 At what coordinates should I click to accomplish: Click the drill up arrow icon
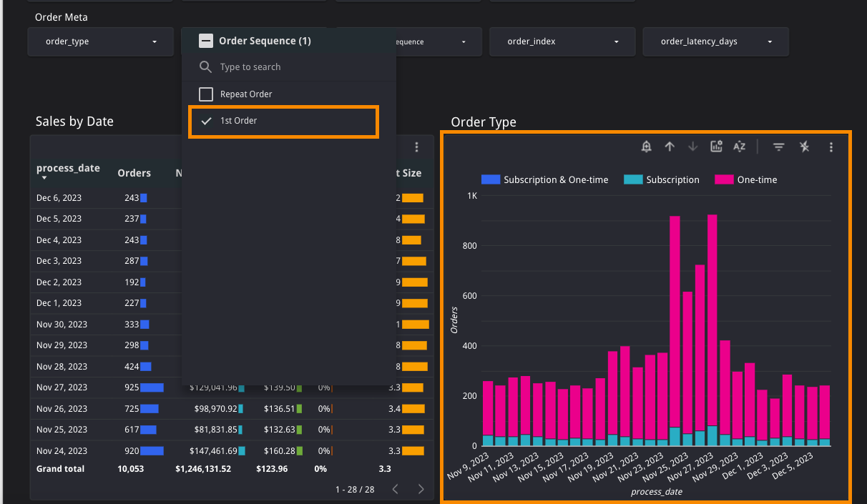click(x=670, y=147)
